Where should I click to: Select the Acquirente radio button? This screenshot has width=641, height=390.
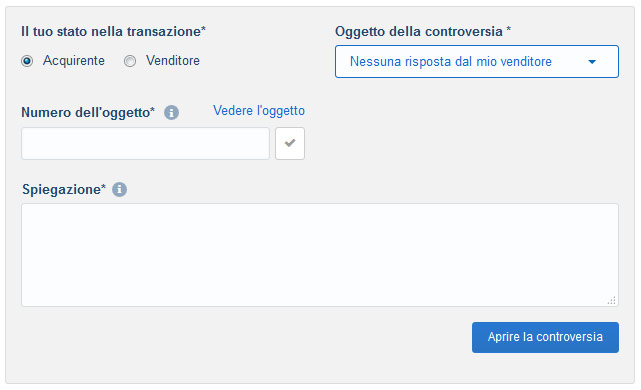point(27,61)
